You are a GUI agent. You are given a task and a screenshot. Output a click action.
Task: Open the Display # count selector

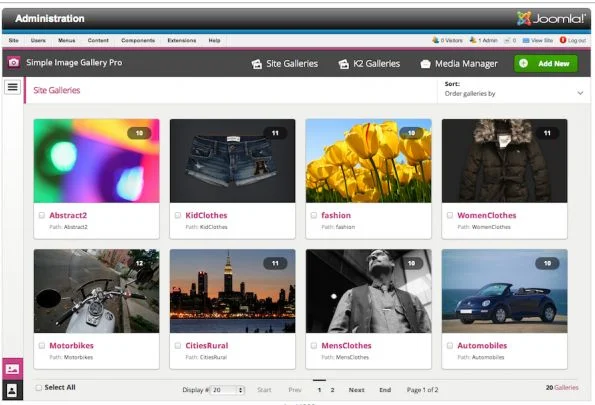(x=227, y=390)
